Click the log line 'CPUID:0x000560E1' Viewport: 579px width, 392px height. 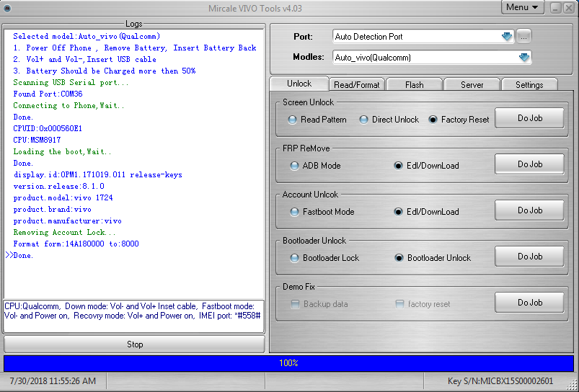[x=48, y=128]
